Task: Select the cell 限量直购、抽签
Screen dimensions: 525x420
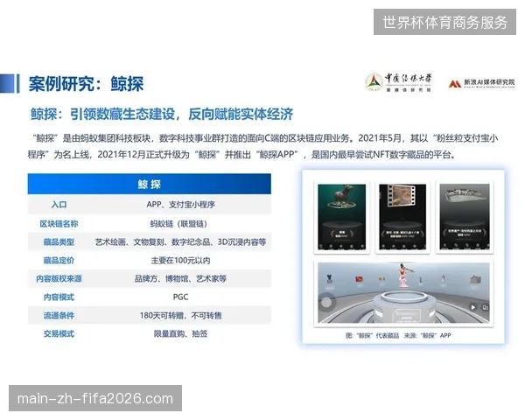Action: [x=180, y=333]
